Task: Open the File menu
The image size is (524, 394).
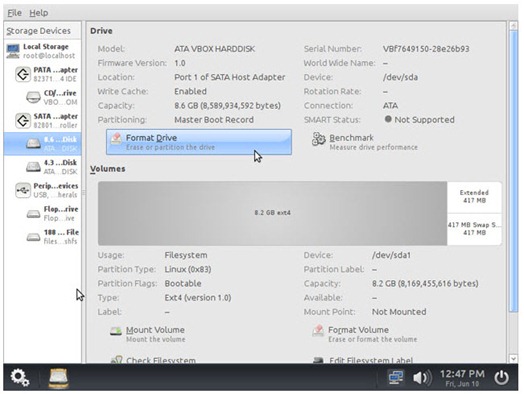Action: [14, 13]
